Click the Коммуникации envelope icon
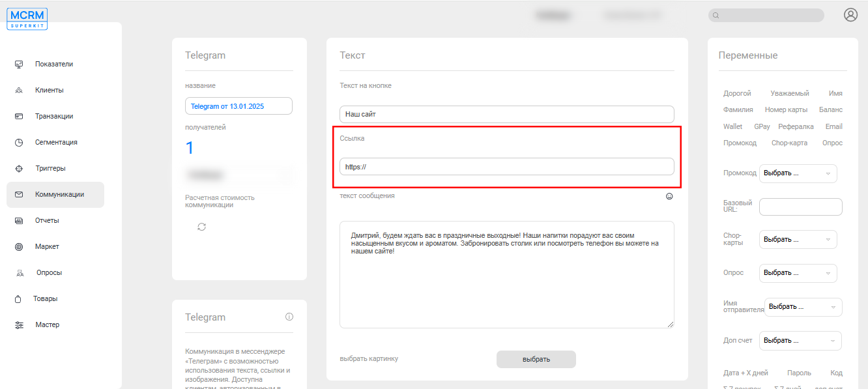Viewport: 868px width, 389px height. click(19, 194)
